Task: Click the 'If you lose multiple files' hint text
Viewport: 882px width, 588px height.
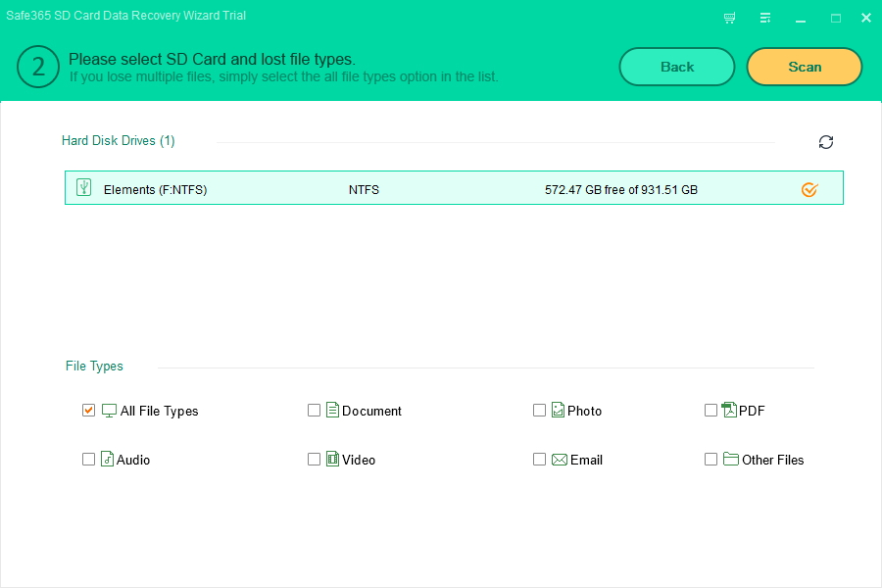Action: point(283,76)
